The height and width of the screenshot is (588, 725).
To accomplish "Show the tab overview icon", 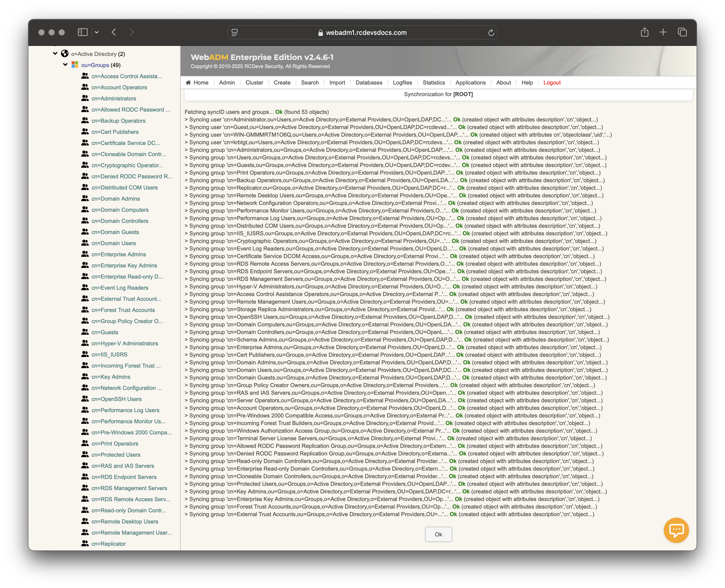I will pos(682,32).
